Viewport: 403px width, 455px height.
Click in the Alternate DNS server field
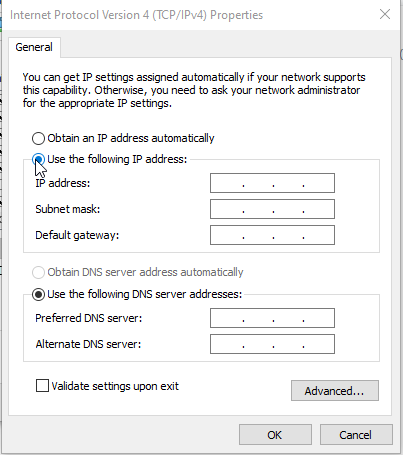[272, 344]
